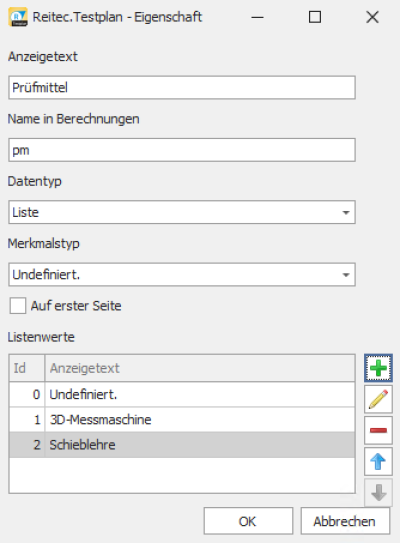400x543 pixels.
Task: Edit selected list value with pencil icon
Action: pyautogui.click(x=378, y=399)
